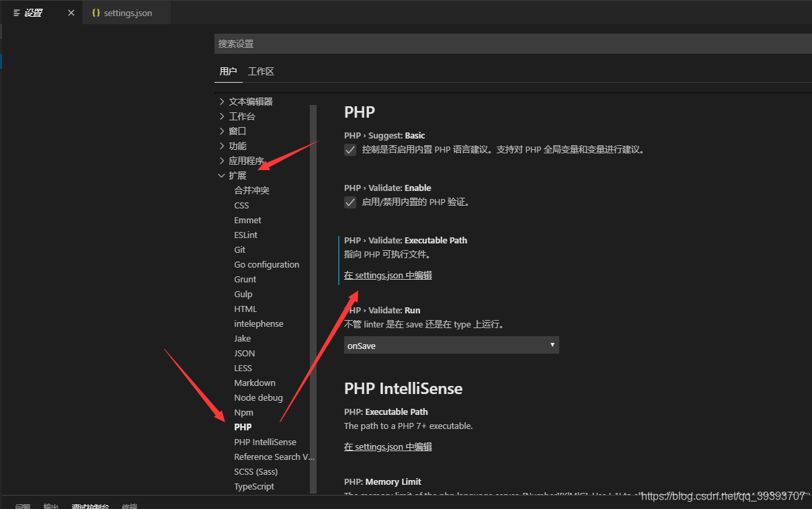
Task: Click the PHP Memory Limit setting title
Action: pyautogui.click(x=382, y=481)
